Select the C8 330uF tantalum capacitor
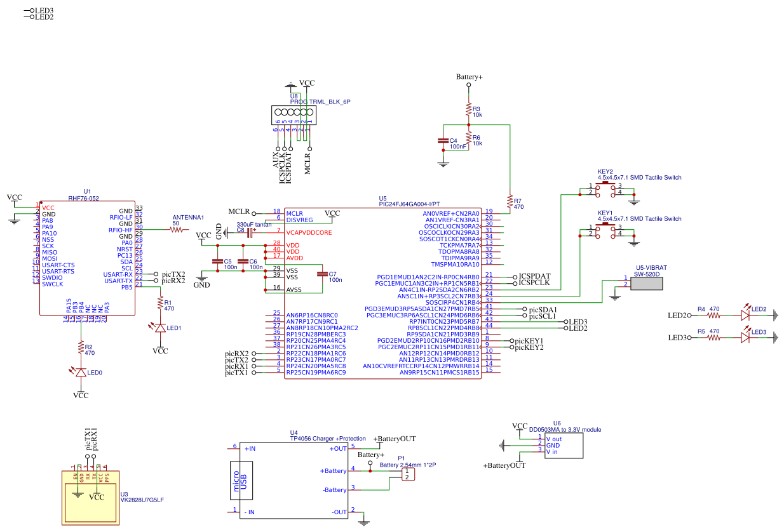Image resolution: width=784 pixels, height=532 pixels. (x=250, y=232)
